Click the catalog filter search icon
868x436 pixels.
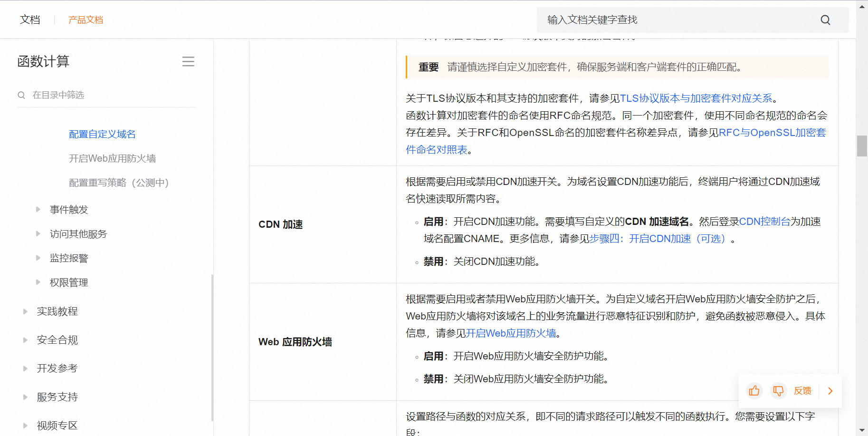click(21, 95)
